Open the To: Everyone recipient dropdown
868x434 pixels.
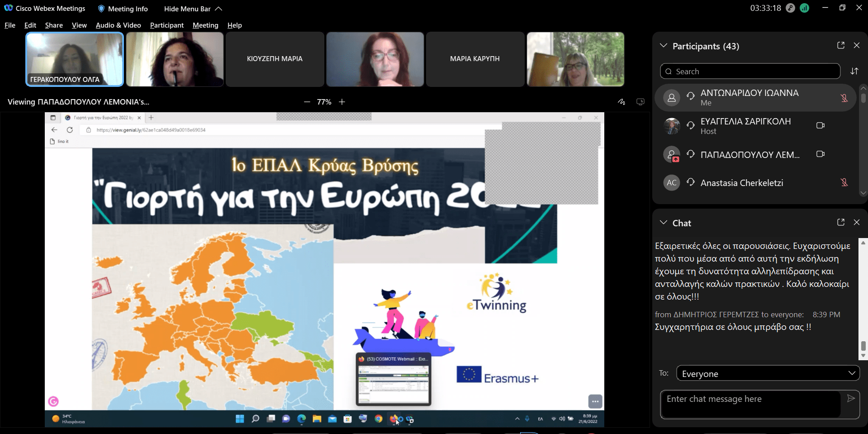coord(768,373)
